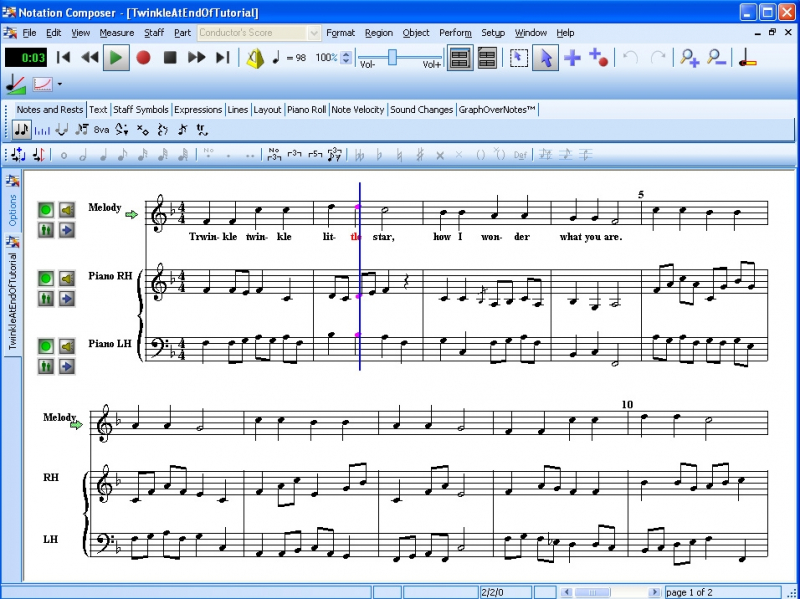Open the File menu

click(x=29, y=33)
